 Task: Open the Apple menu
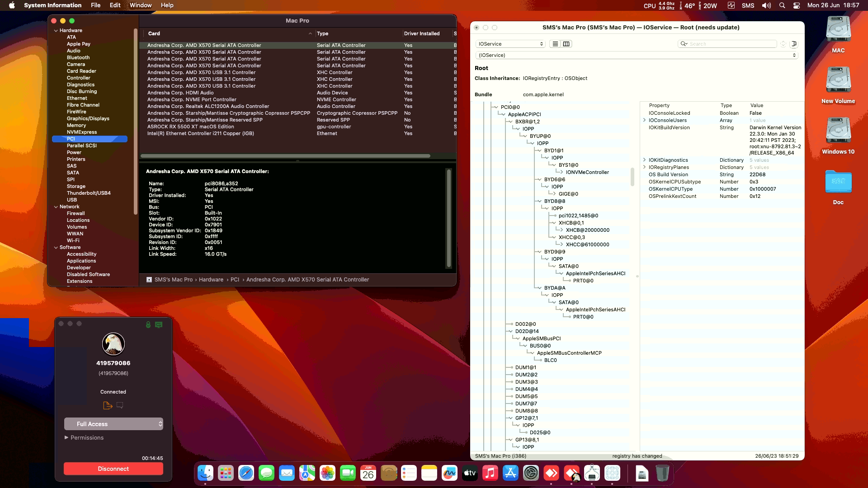pos(12,5)
